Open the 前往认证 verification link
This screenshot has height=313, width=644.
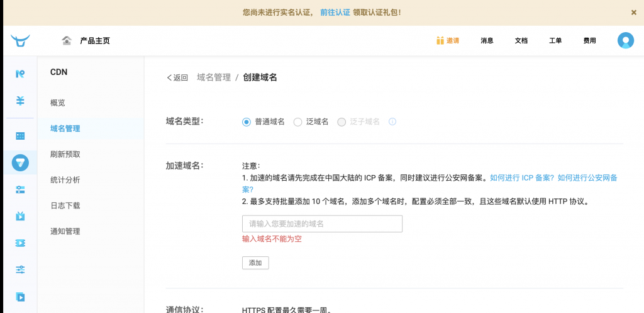(335, 13)
